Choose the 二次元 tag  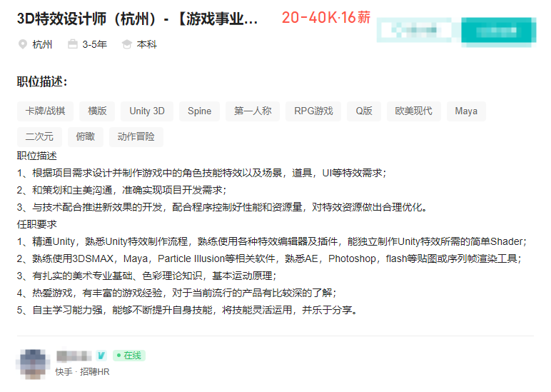[39, 136]
